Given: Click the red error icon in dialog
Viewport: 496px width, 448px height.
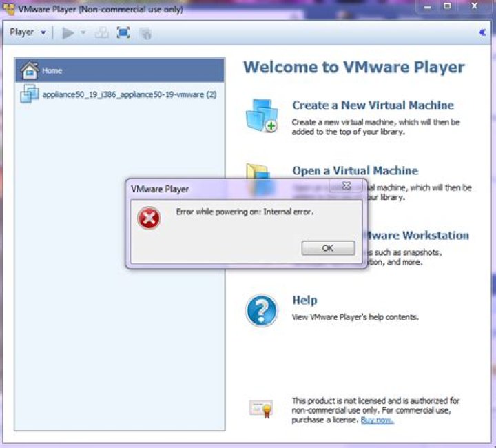Looking at the screenshot, I should click(149, 218).
